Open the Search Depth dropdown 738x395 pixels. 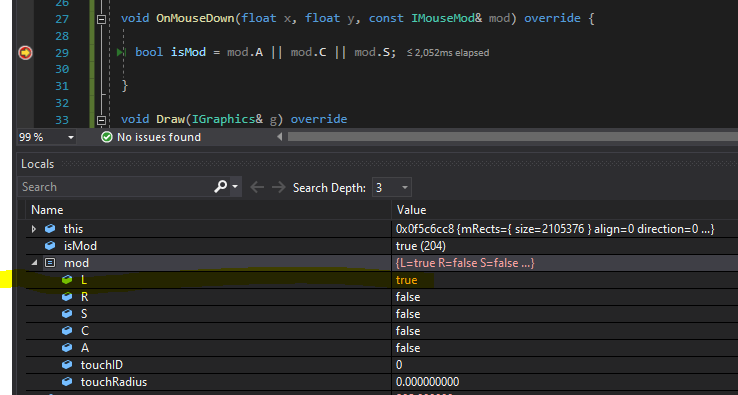[x=392, y=187]
